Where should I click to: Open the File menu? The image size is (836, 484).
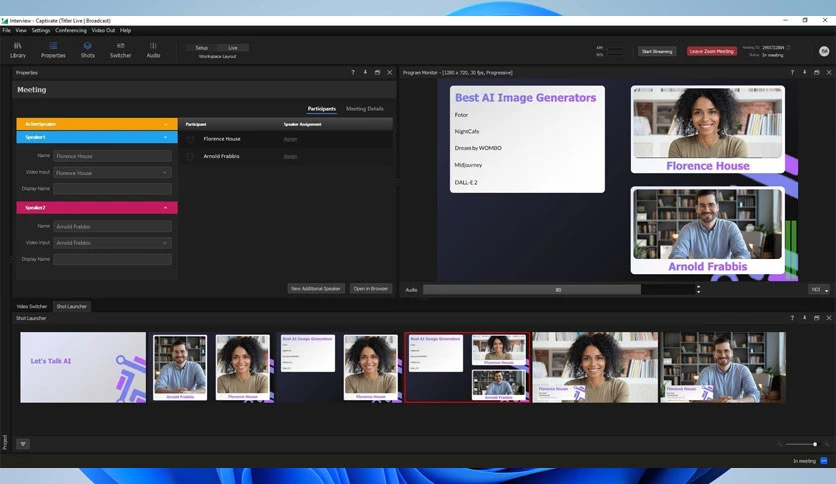[x=6, y=30]
